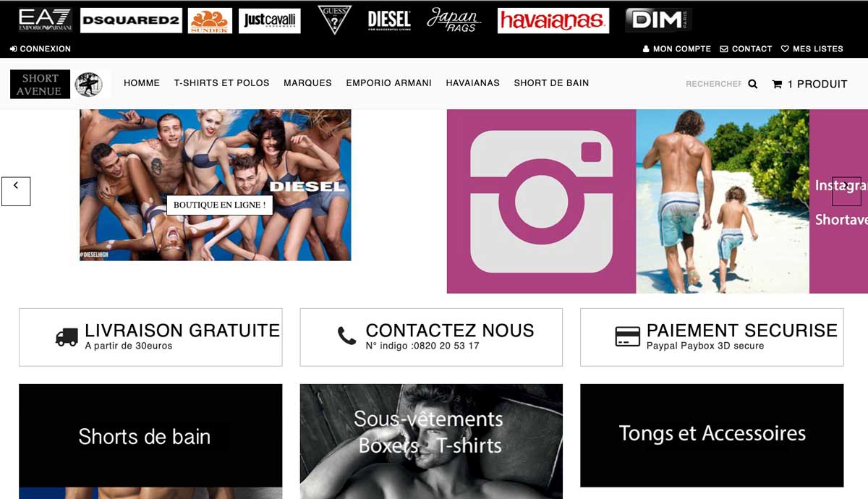Select the DSQUARED2 brand logo
Viewport: 868px width, 499px height.
(130, 21)
